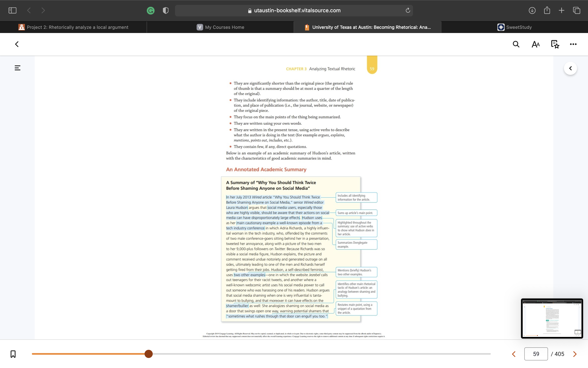Select the Becoming Rhetorical bookshelf tab
Image resolution: width=588 pixels, height=368 pixels.
click(367, 27)
